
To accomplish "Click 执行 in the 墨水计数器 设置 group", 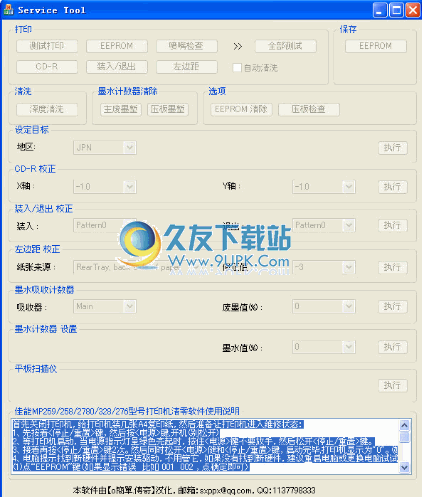I will coord(393,347).
